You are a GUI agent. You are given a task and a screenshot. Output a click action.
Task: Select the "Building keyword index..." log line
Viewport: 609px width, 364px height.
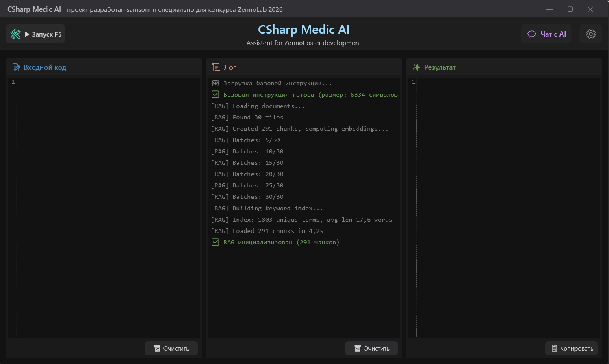tap(267, 208)
